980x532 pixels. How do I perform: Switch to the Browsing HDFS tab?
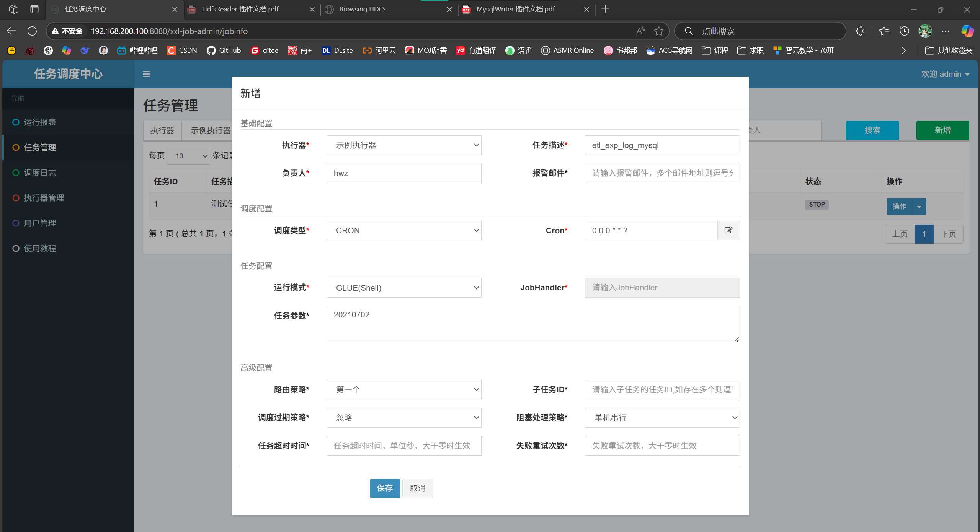363,9
